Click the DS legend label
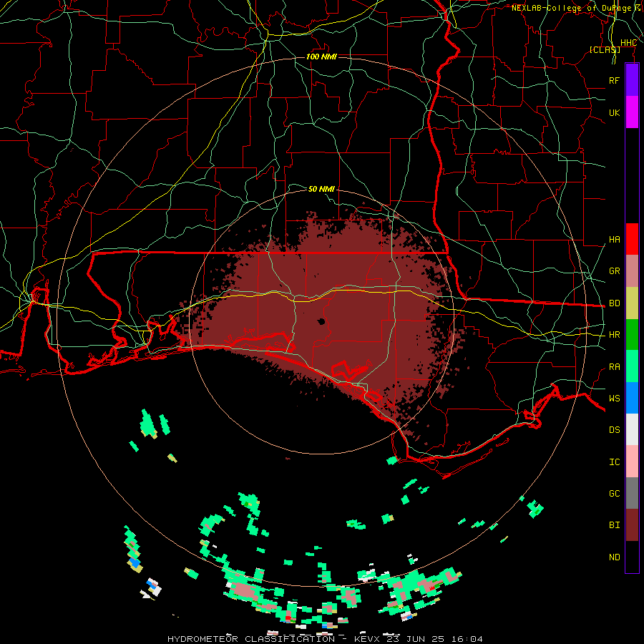The width and height of the screenshot is (644, 644). (615, 429)
